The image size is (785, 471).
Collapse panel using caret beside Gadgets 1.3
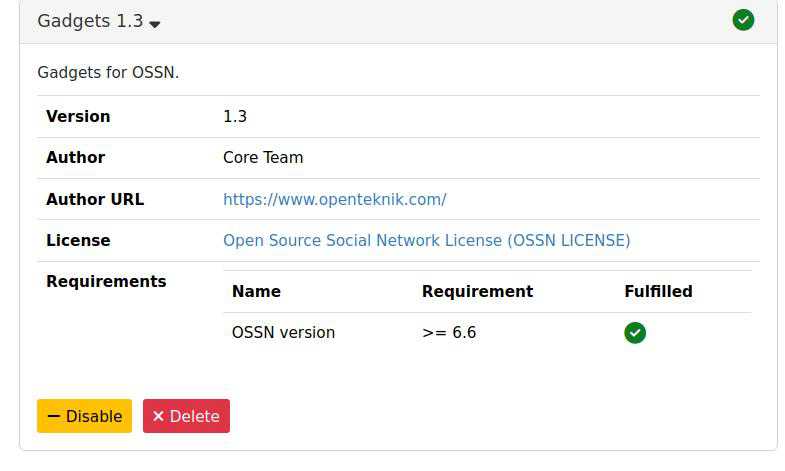[x=155, y=23]
